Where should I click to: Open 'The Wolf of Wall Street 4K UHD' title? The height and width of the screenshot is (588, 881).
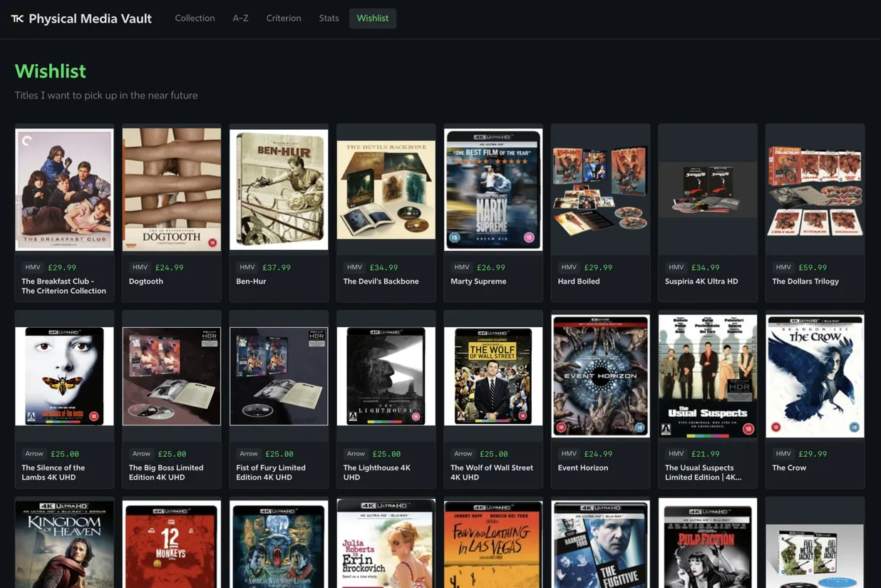[x=492, y=473]
